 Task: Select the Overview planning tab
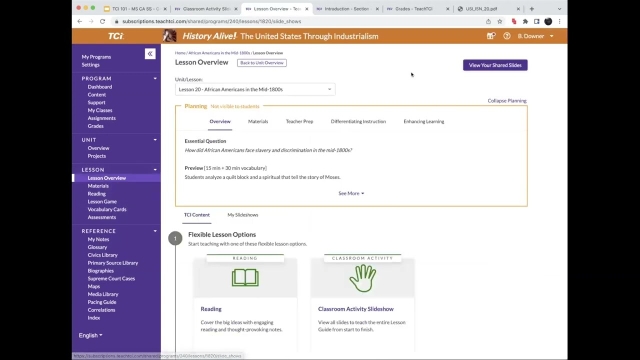point(220,122)
